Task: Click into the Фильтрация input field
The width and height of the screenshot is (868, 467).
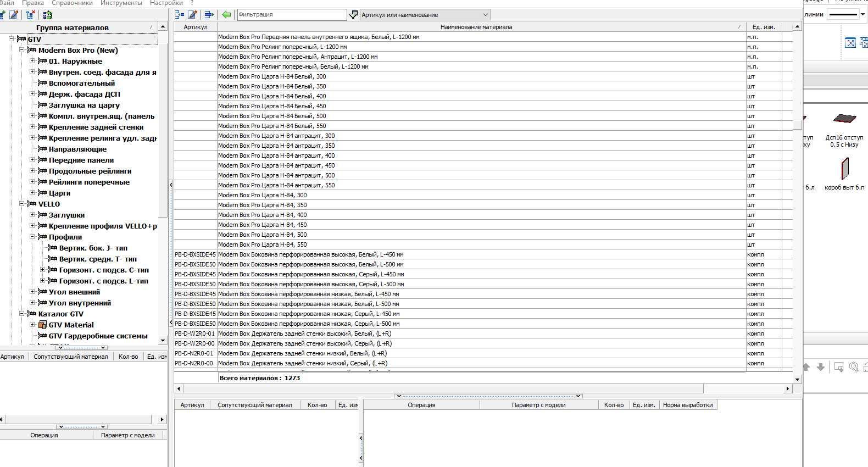Action: 292,15
